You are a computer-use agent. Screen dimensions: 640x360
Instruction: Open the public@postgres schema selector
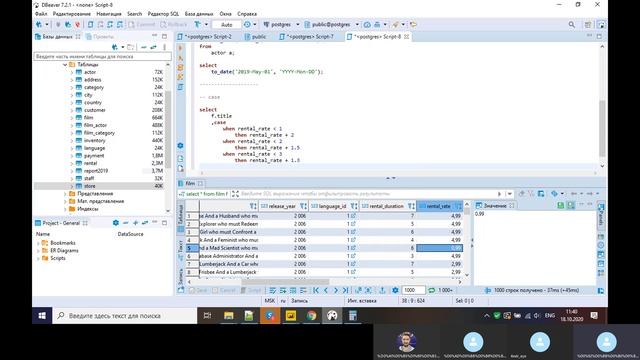(x=331, y=24)
